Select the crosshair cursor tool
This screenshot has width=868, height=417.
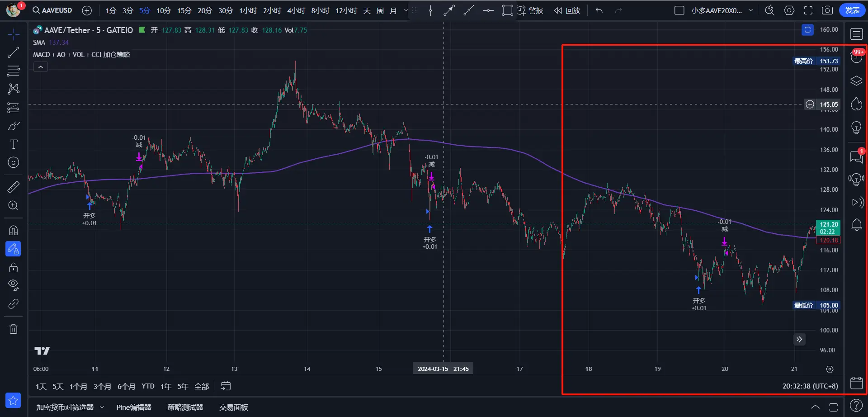click(14, 34)
